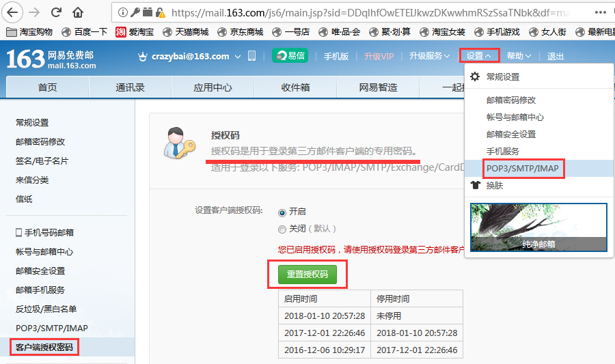Click the key icon in address bar
The image size is (615, 364).
(x=135, y=12)
